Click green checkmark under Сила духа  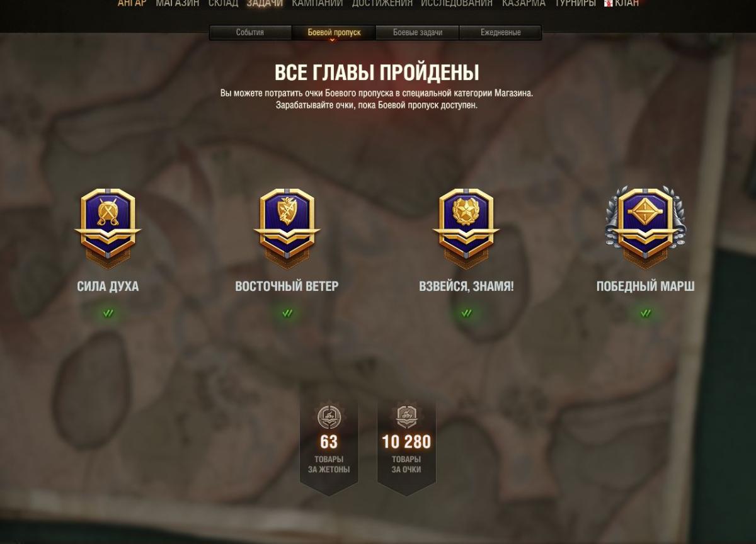(x=108, y=313)
